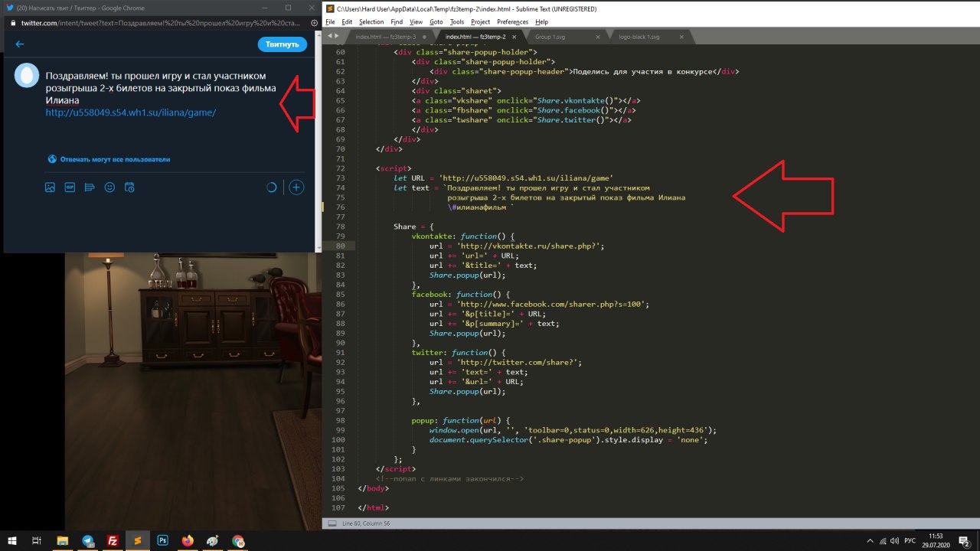The height and width of the screenshot is (551, 980).
Task: Click the 'http://twitter.com/share?' string in code
Action: point(519,363)
